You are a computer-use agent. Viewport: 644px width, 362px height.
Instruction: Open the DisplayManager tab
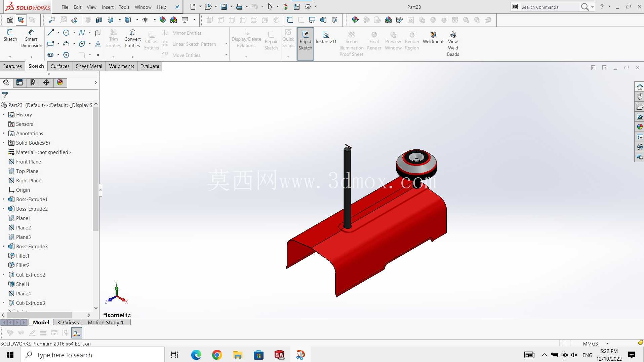60,83
